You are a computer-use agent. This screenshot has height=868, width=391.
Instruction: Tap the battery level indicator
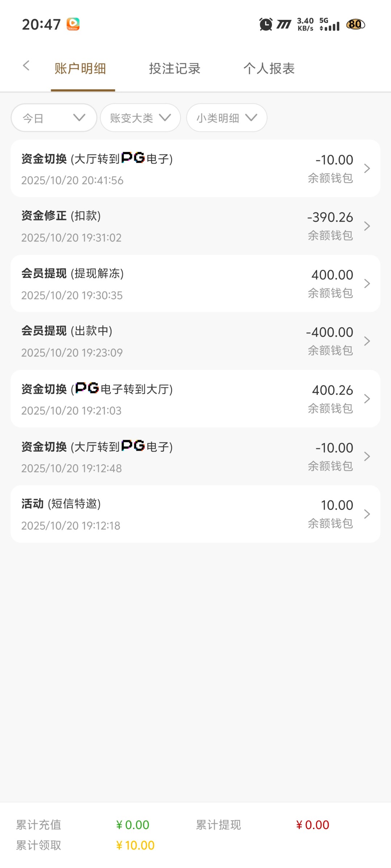click(x=356, y=25)
